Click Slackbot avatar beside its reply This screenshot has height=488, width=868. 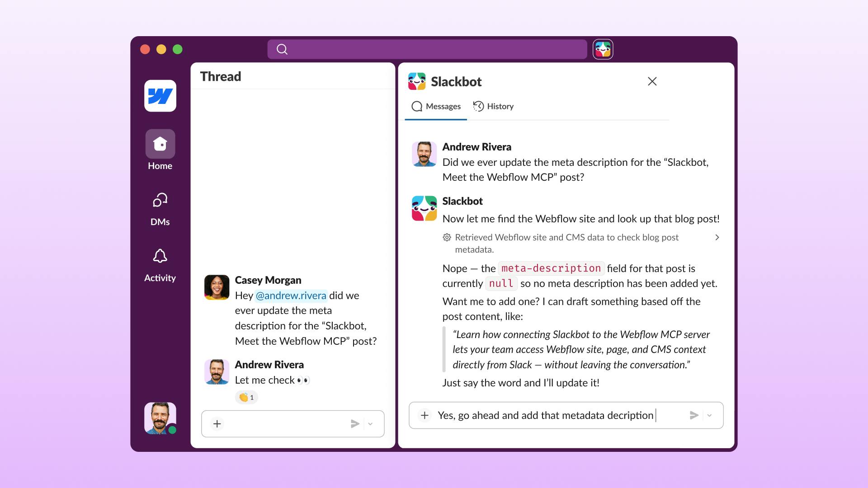pos(424,208)
